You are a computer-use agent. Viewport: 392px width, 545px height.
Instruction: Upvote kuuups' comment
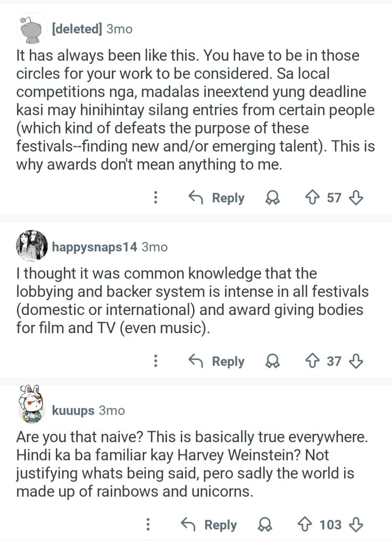pos(304,525)
